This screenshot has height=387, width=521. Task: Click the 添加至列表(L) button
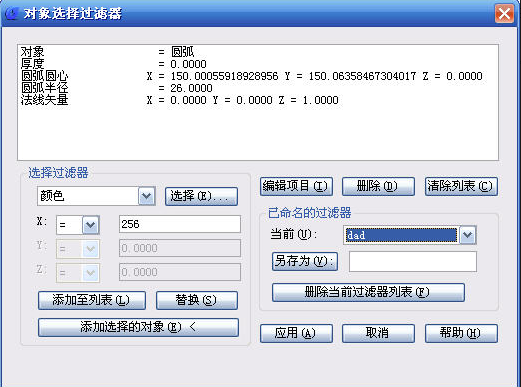coord(92,300)
